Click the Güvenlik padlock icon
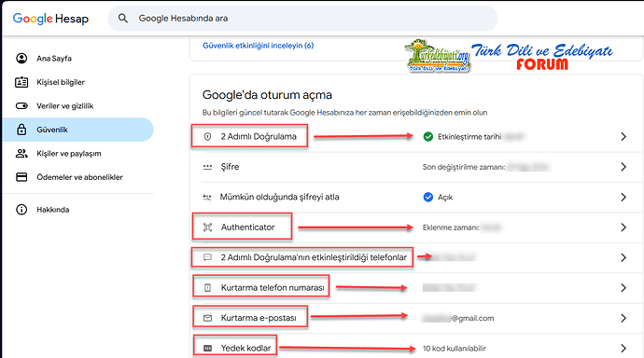The image size is (644, 358). pyautogui.click(x=21, y=130)
